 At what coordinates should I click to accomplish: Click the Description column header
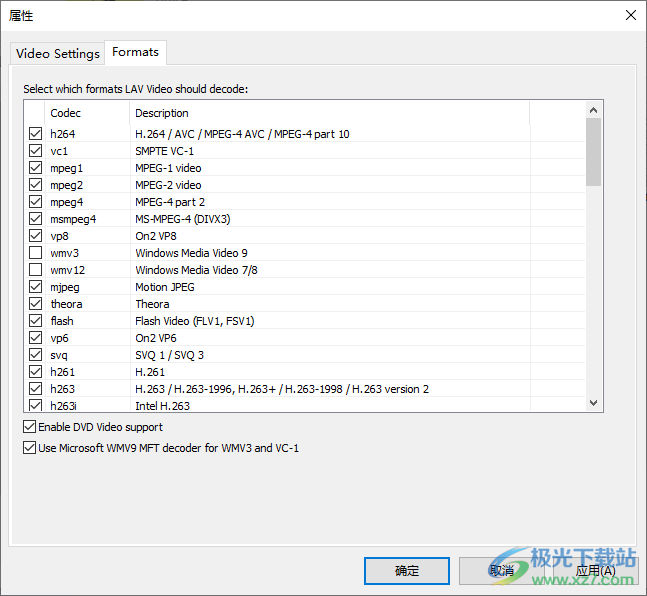(329, 113)
